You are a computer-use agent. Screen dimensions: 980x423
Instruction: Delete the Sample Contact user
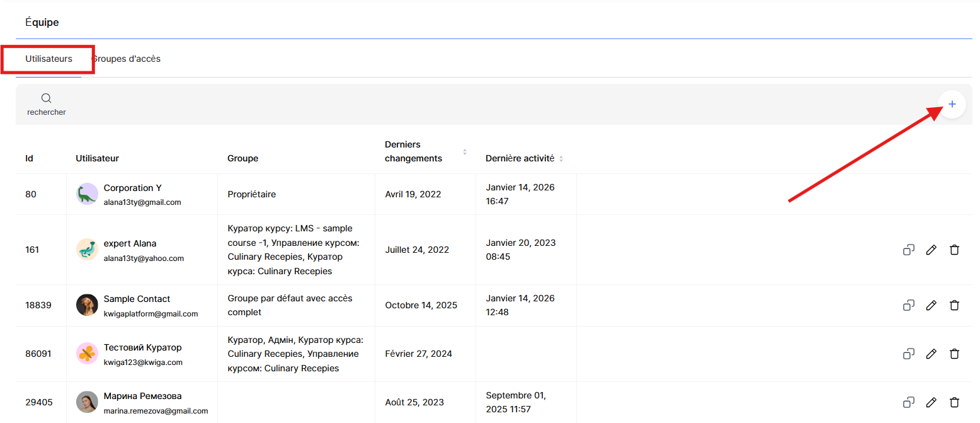click(954, 305)
